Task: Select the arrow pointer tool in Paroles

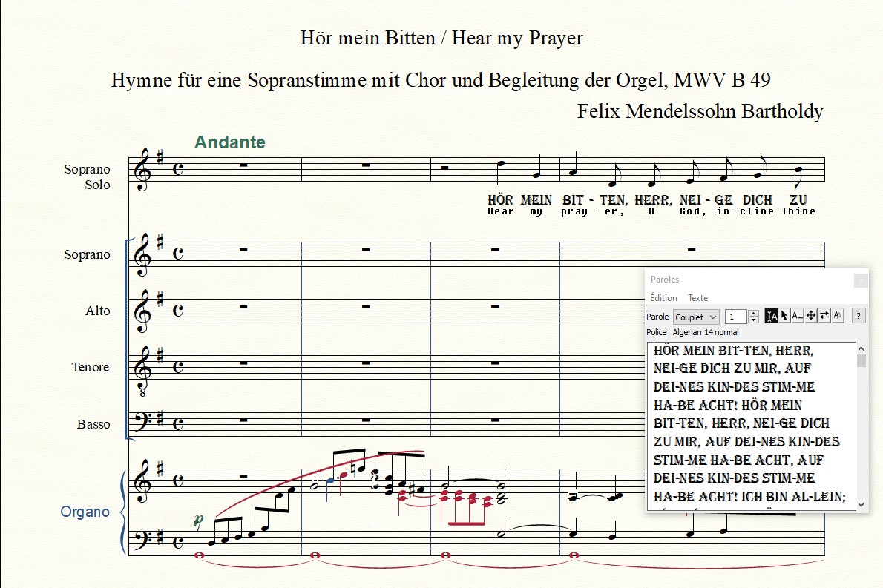Action: [x=784, y=316]
